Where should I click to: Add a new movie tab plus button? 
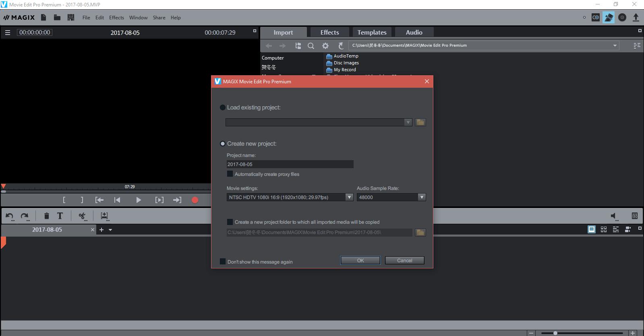pyautogui.click(x=101, y=230)
